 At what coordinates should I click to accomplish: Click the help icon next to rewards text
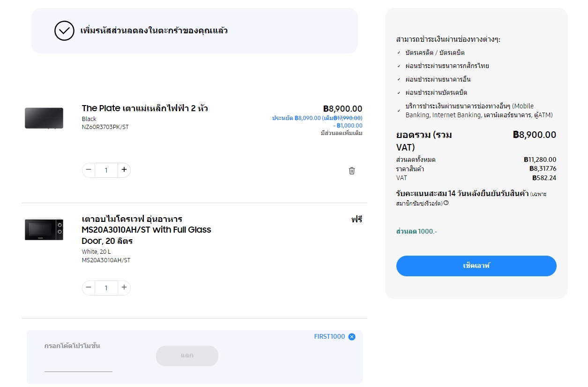(x=446, y=203)
